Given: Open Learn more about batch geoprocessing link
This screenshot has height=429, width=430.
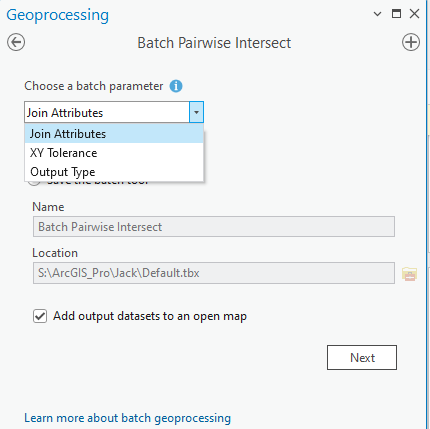Looking at the screenshot, I should (x=128, y=418).
